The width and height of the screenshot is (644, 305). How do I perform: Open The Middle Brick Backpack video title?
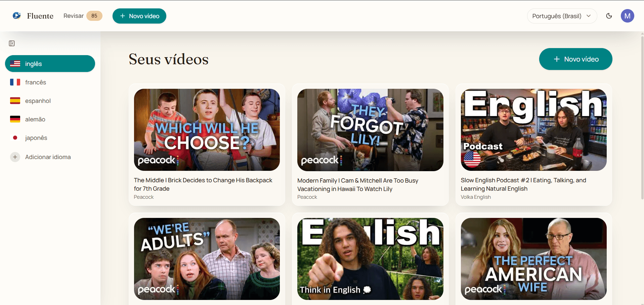(203, 184)
